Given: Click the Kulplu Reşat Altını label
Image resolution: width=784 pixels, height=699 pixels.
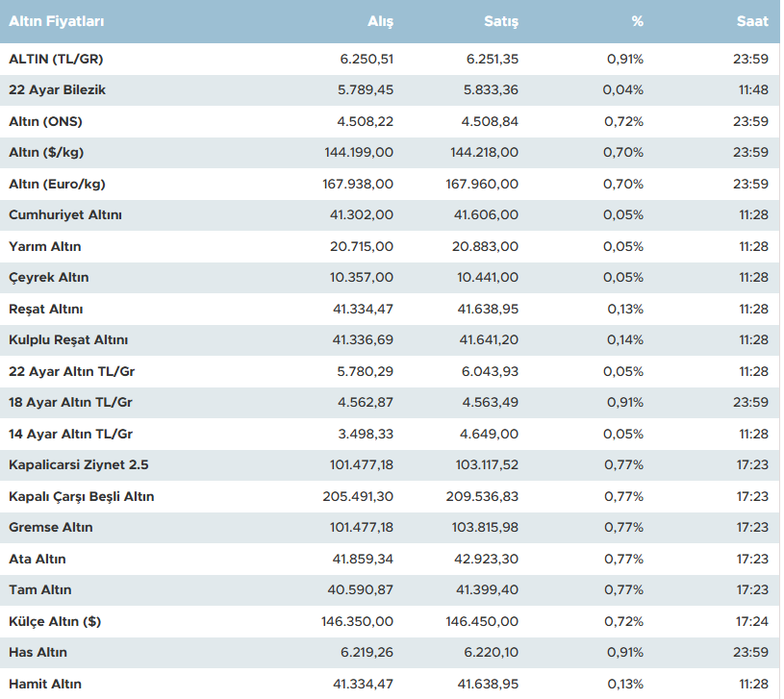Looking at the screenshot, I should [68, 340].
